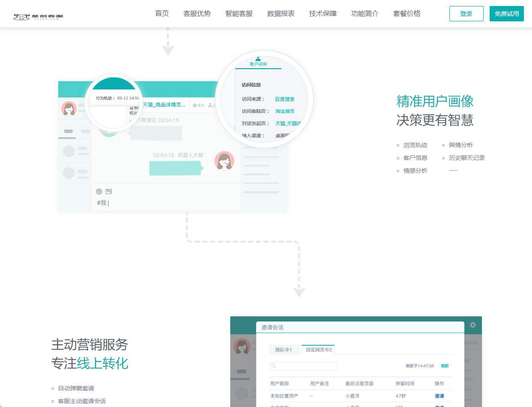Select 数据报表 in the top navigation
Viewport: 532px width, 407px height.
pos(281,14)
